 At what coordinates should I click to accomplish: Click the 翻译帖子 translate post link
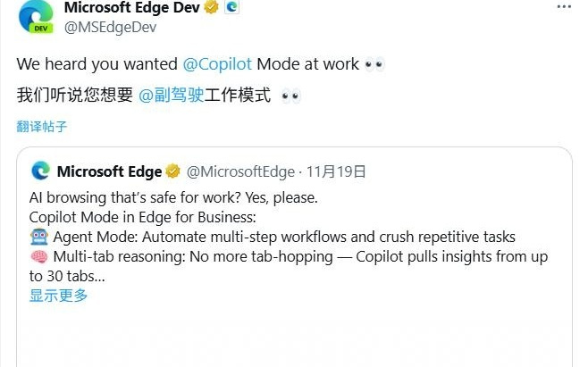pyautogui.click(x=42, y=126)
